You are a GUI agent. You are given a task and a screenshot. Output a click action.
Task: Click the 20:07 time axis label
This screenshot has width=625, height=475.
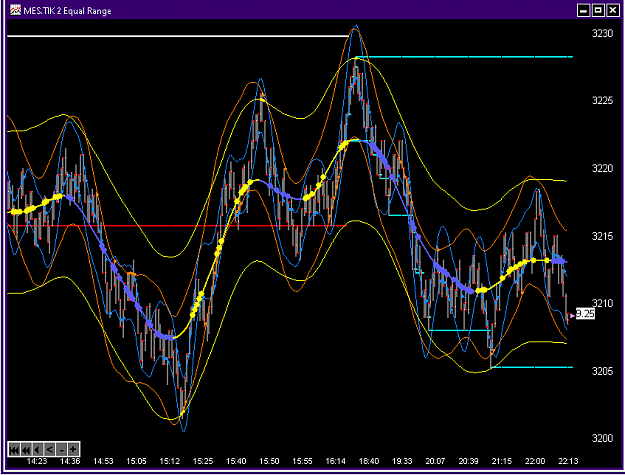tap(435, 461)
